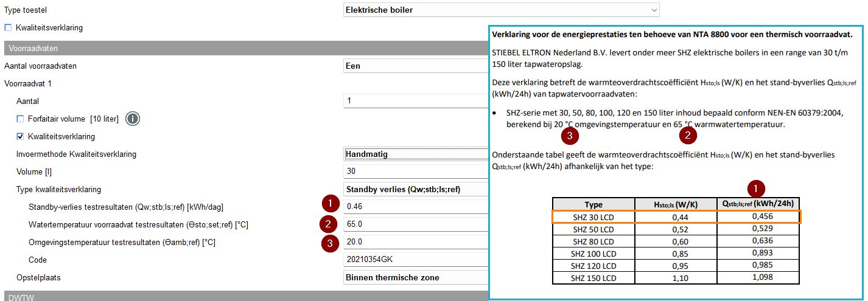868x301 pixels.
Task: Click the SHZ 30 LCD table cell
Action: coord(593,217)
